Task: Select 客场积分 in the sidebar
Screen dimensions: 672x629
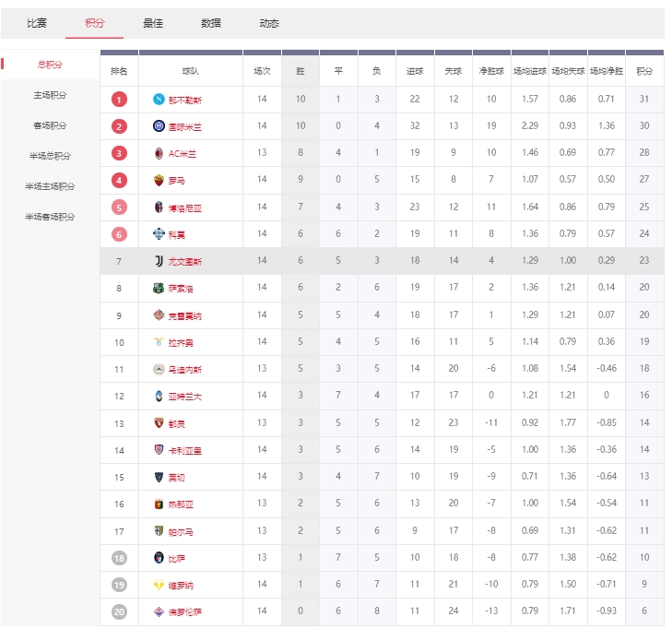Action: (x=50, y=125)
